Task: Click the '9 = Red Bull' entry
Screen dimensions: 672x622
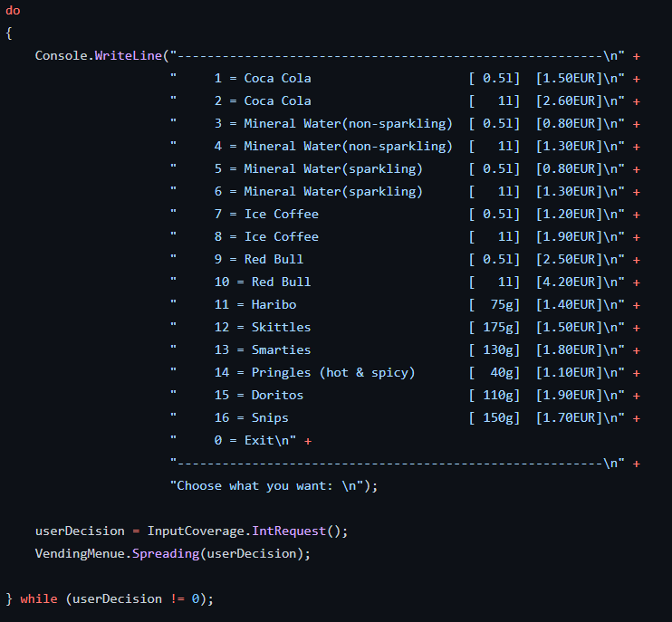Action: (259, 259)
